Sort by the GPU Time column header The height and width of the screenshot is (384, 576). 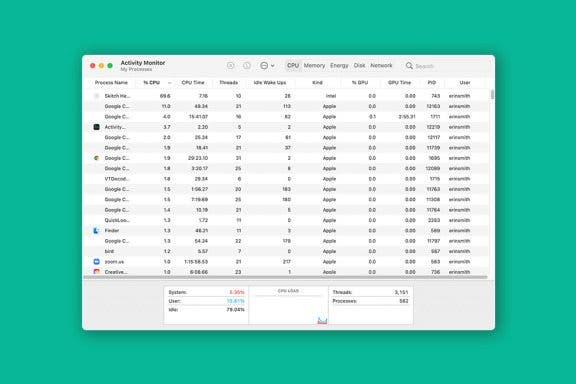(x=399, y=83)
